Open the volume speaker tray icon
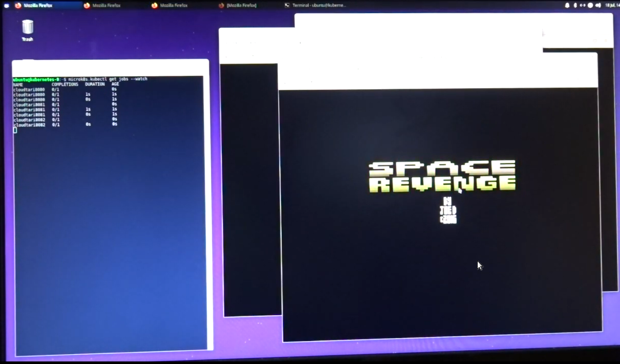The image size is (620, 364). click(597, 5)
